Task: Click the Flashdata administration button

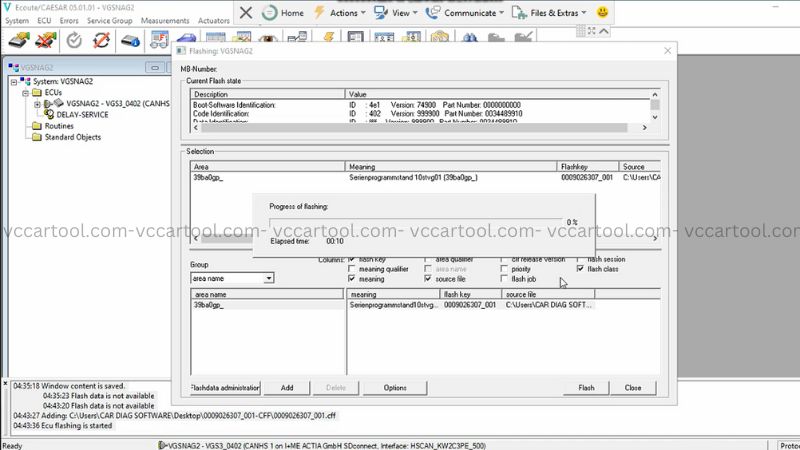Action: pos(226,388)
